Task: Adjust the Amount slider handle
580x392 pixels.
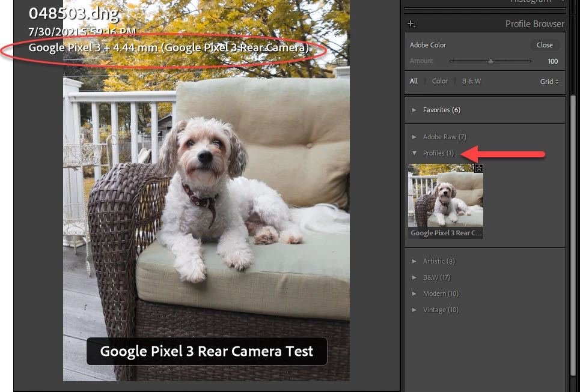Action: (490, 61)
